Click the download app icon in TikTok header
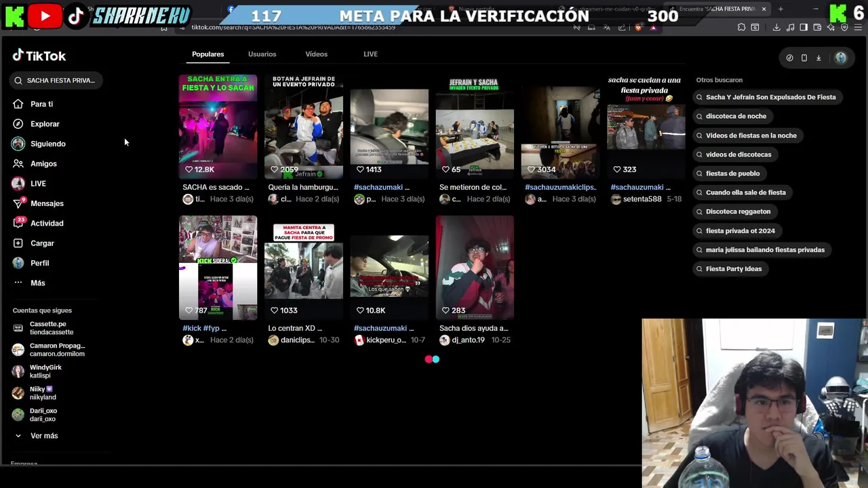The width and height of the screenshot is (868, 488). pos(818,58)
